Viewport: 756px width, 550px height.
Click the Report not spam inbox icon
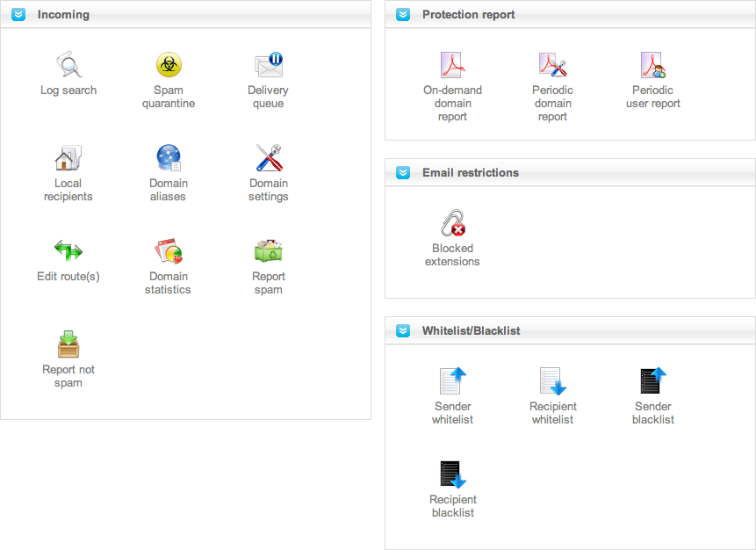click(68, 344)
